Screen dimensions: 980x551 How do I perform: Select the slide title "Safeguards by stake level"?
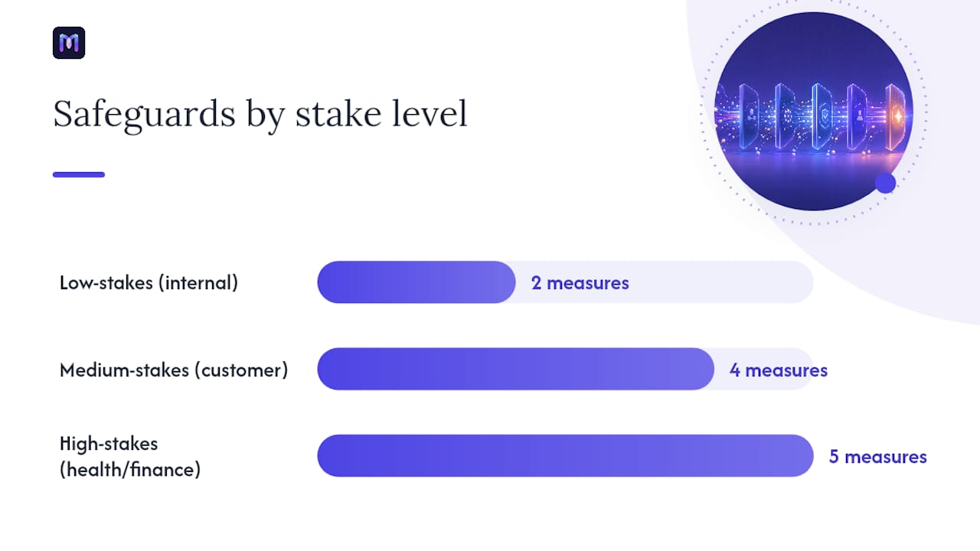260,114
